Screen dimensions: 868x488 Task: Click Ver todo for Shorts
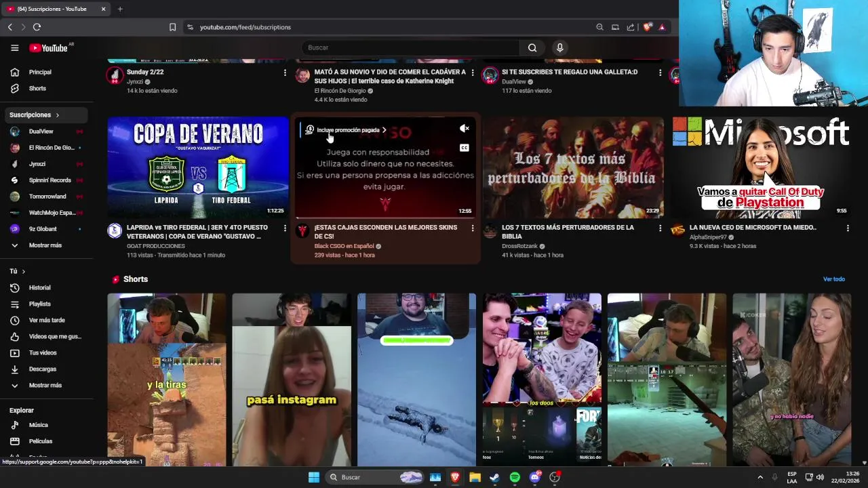pyautogui.click(x=834, y=279)
